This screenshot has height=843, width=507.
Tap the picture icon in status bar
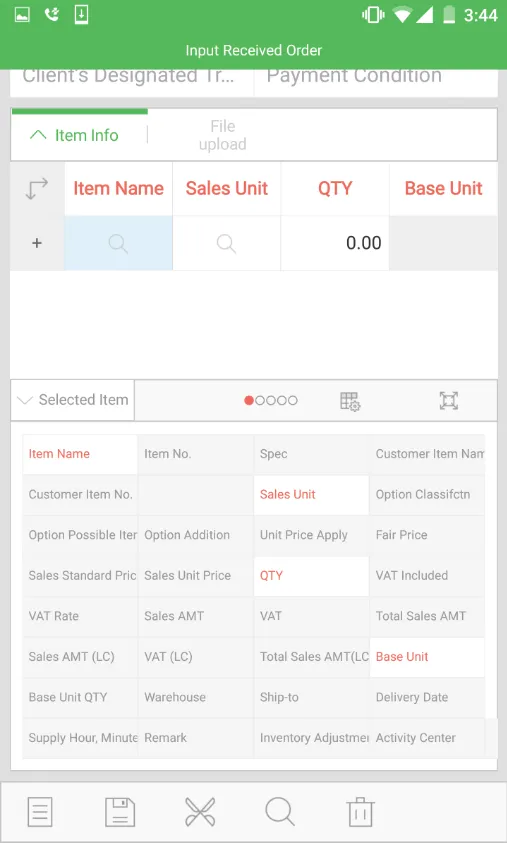point(22,15)
